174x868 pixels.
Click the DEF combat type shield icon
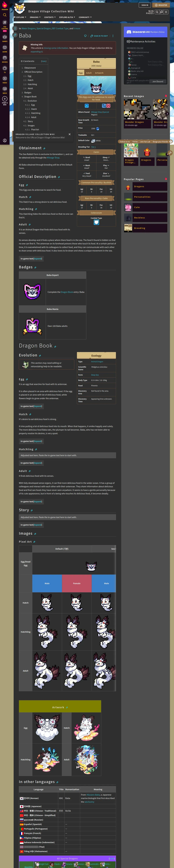point(96,222)
